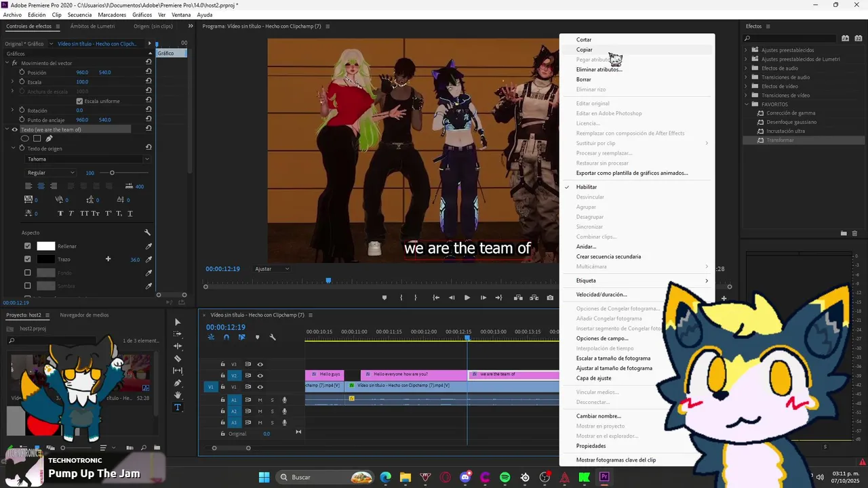This screenshot has height=488, width=868.
Task: Expand Ajustes preestablecidos de Lumetri folder
Action: click(x=746, y=59)
